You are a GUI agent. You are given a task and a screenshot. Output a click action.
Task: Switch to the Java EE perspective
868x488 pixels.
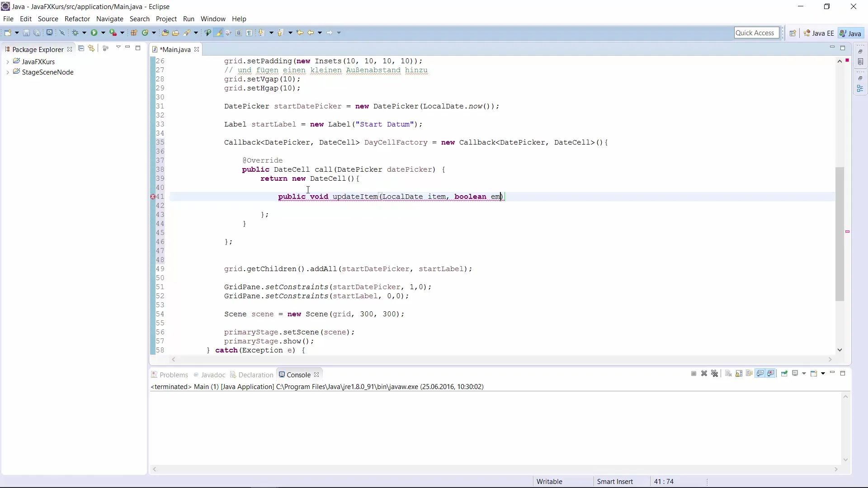[819, 33]
